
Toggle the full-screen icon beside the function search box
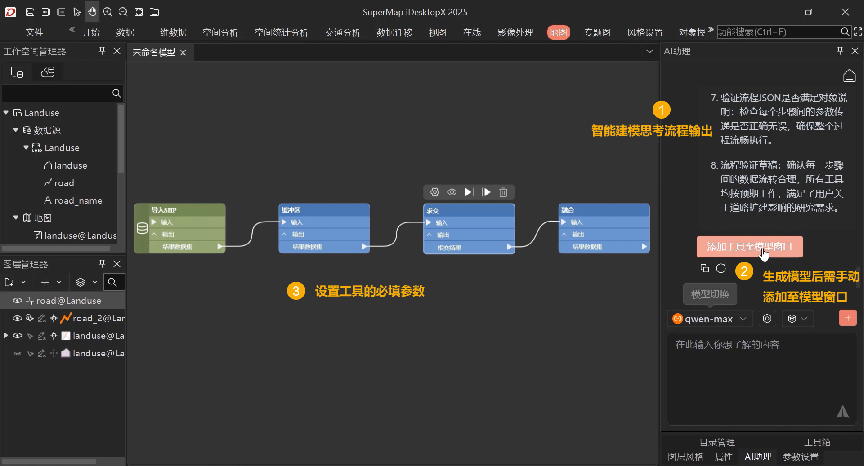coord(858,32)
